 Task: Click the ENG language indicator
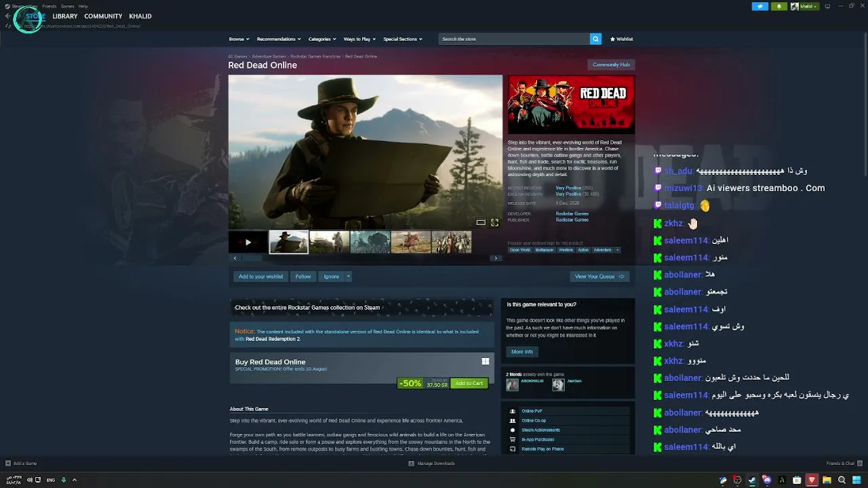coord(51,480)
